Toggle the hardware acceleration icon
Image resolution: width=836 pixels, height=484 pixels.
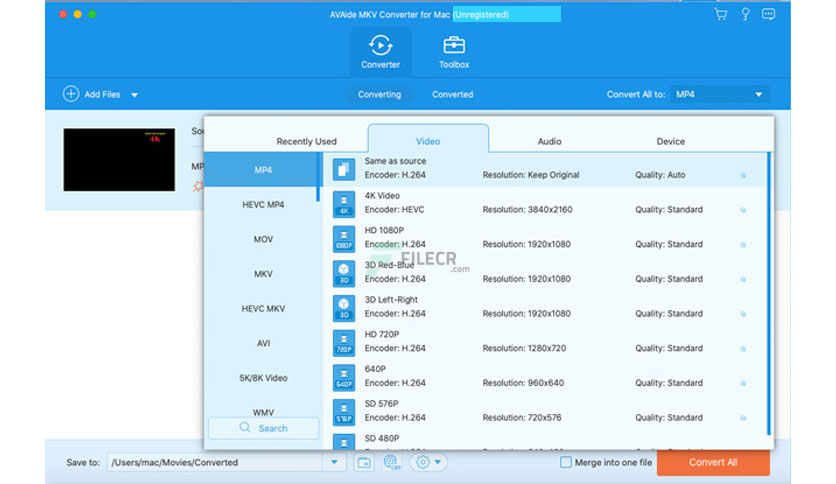click(x=392, y=462)
